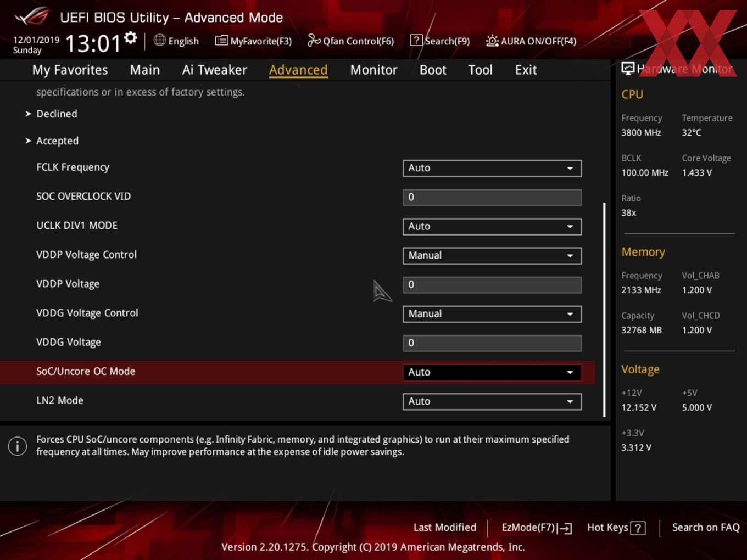Open MyFavorite(F3) list icon
747x560 pixels.
pos(221,41)
